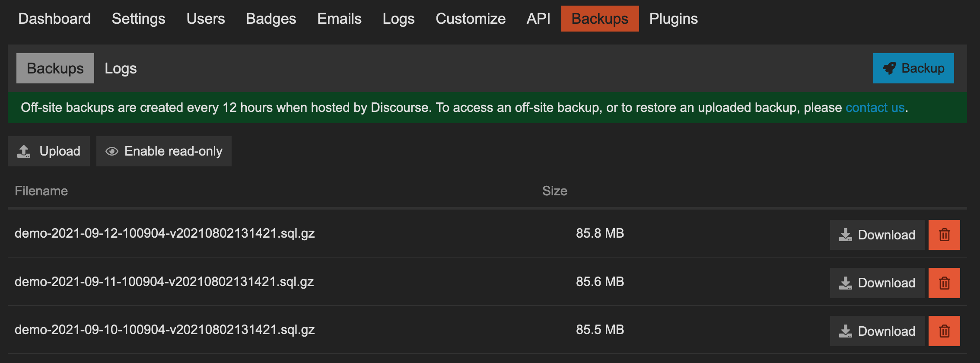
Task: Go to the Customize admin tab
Action: 471,19
